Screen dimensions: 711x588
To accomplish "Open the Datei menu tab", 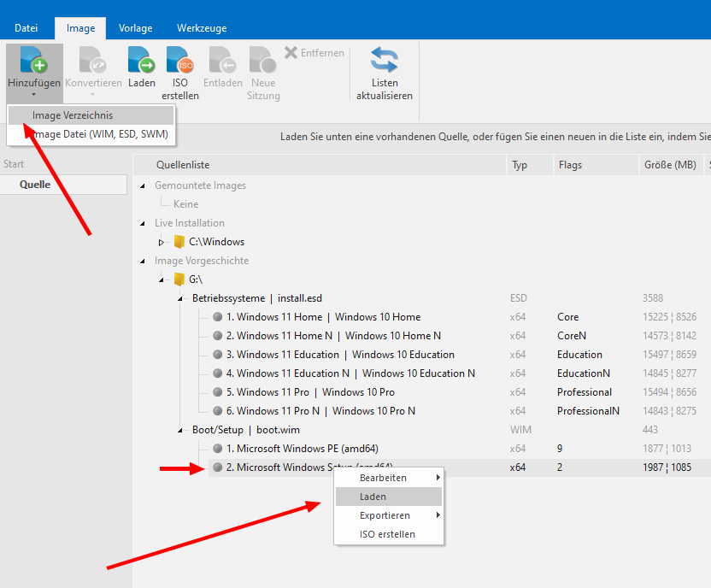I will click(26, 28).
